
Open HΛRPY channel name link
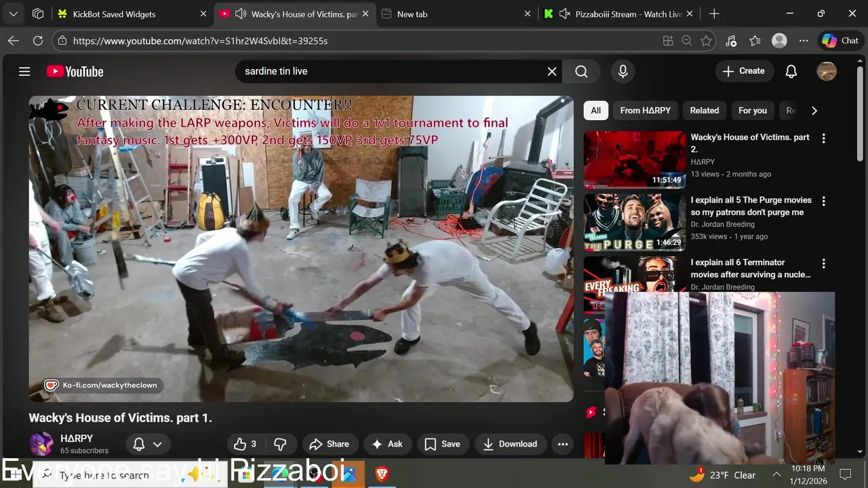pos(77,439)
